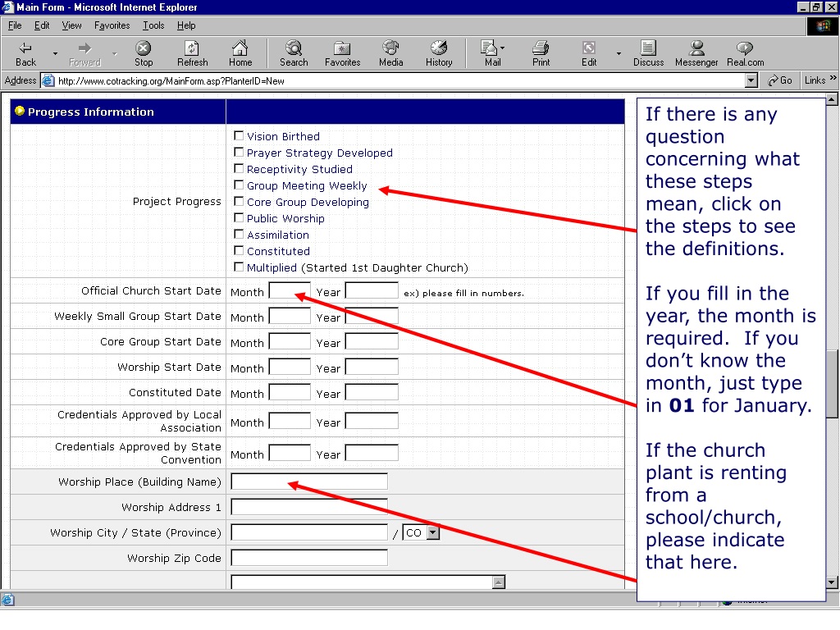Enable the Constituted checkbox
The width and height of the screenshot is (840, 630).
click(x=239, y=251)
